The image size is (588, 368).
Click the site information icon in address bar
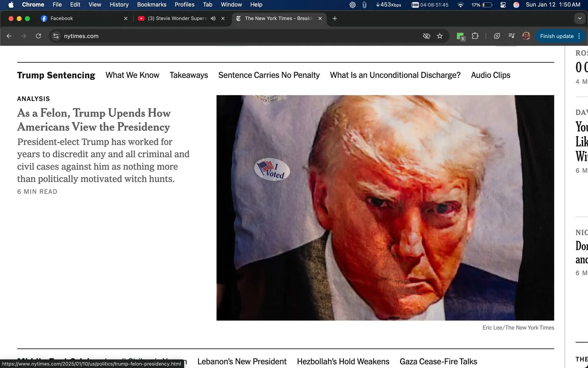[56, 36]
